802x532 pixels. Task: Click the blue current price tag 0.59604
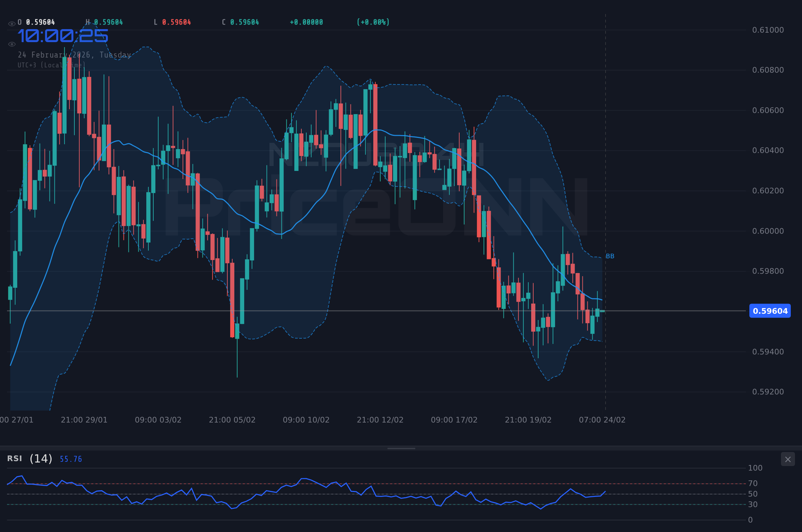[x=770, y=311]
